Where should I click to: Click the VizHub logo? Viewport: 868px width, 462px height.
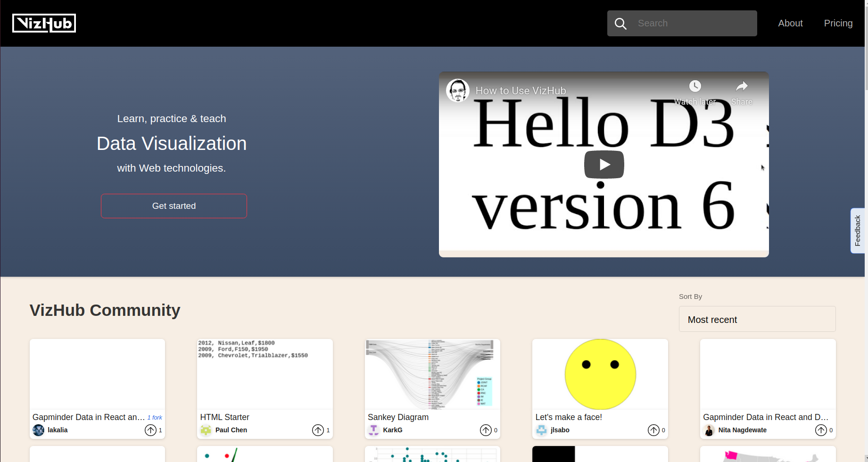(x=44, y=22)
